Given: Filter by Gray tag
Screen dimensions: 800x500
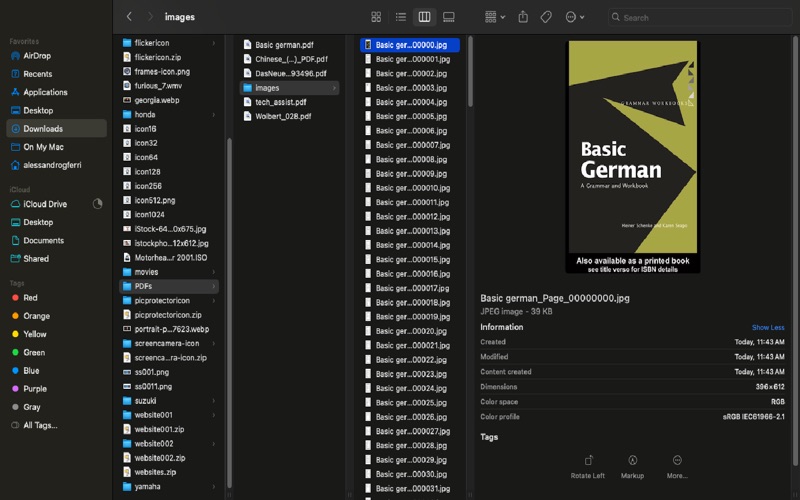Looking at the screenshot, I should (56, 407).
